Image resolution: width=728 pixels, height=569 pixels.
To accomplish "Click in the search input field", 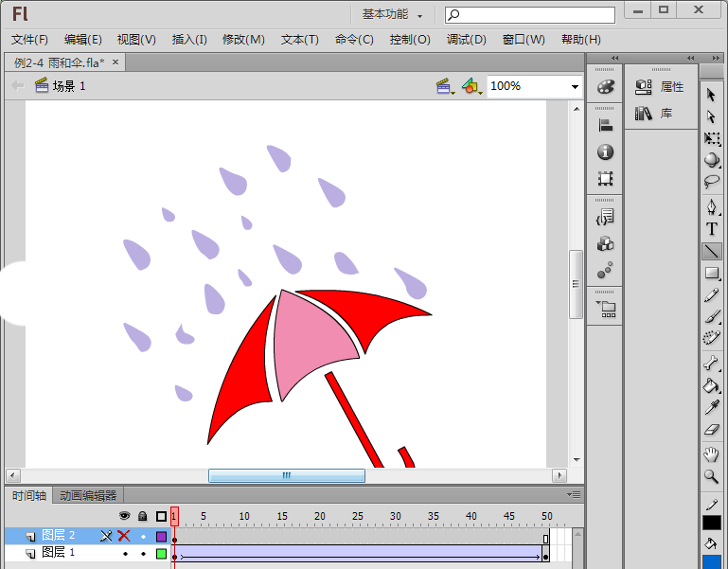I will 530,15.
